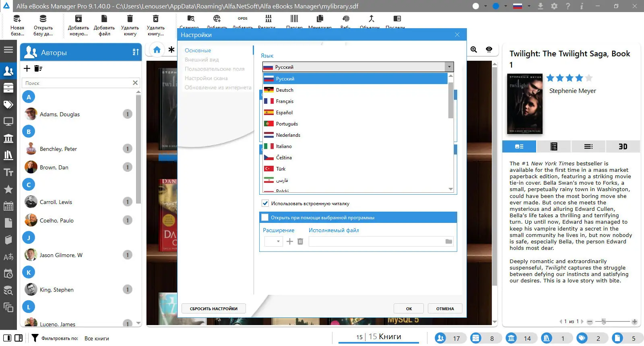Uncheck Использовать встроенную читалку
644x346 pixels.
coord(265,203)
